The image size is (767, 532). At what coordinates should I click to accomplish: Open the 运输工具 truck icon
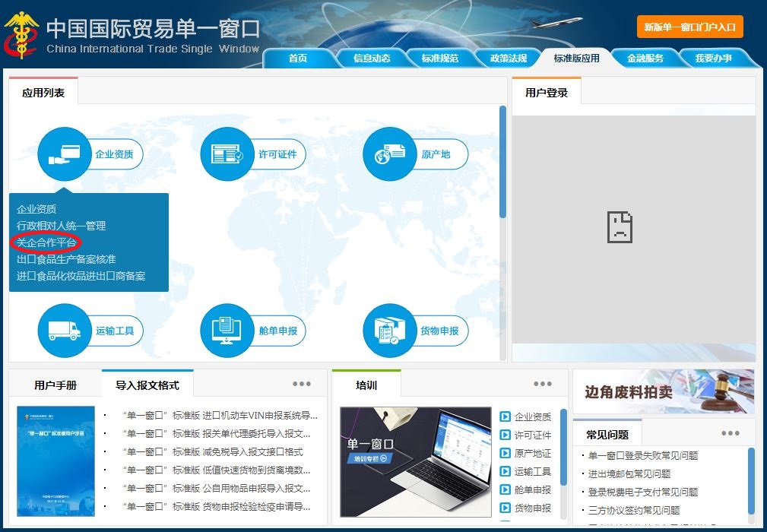pyautogui.click(x=64, y=331)
